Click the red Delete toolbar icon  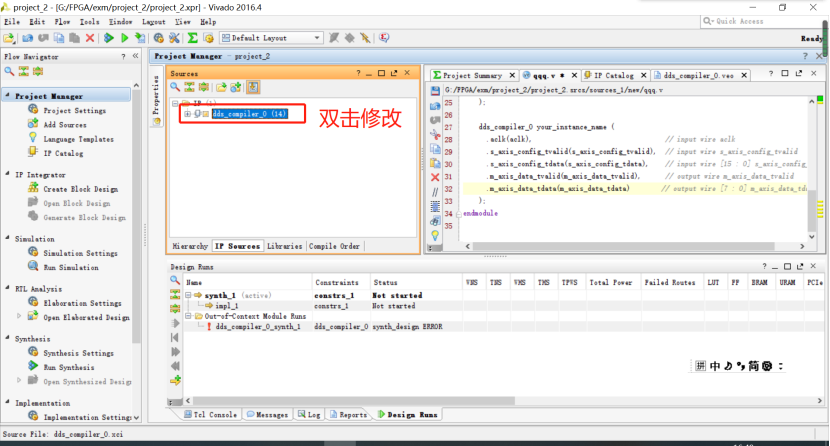pyautogui.click(x=90, y=38)
